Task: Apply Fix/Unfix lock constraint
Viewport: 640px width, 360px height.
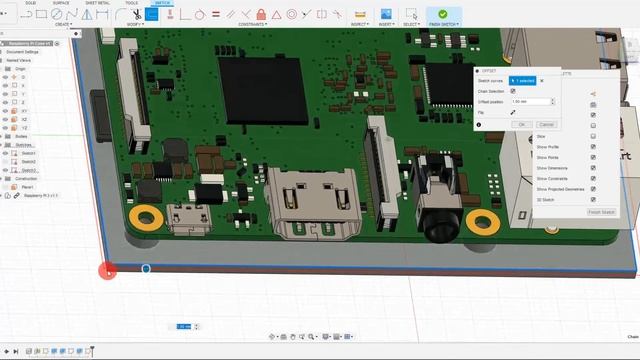Action: (x=261, y=14)
